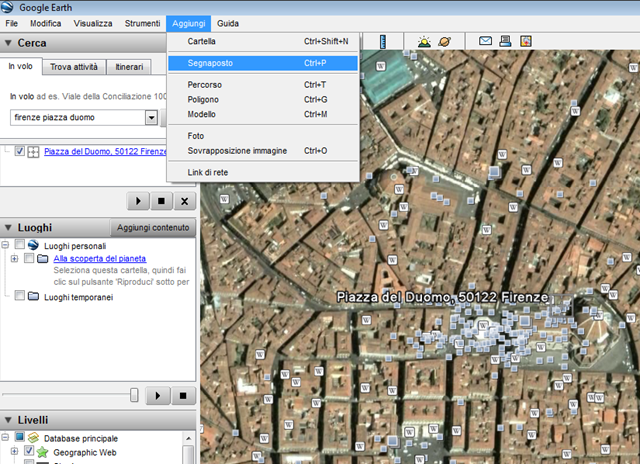Clear the search results with X
This screenshot has height=464, width=640.
[x=184, y=201]
